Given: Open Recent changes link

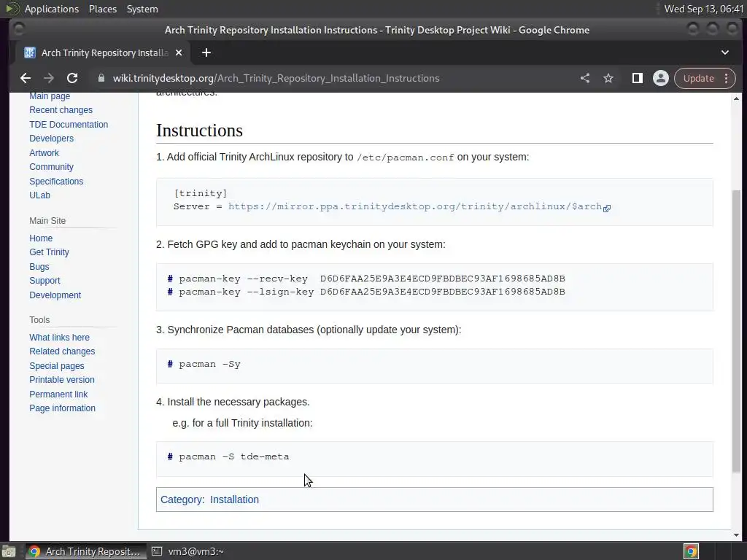Looking at the screenshot, I should pos(61,110).
